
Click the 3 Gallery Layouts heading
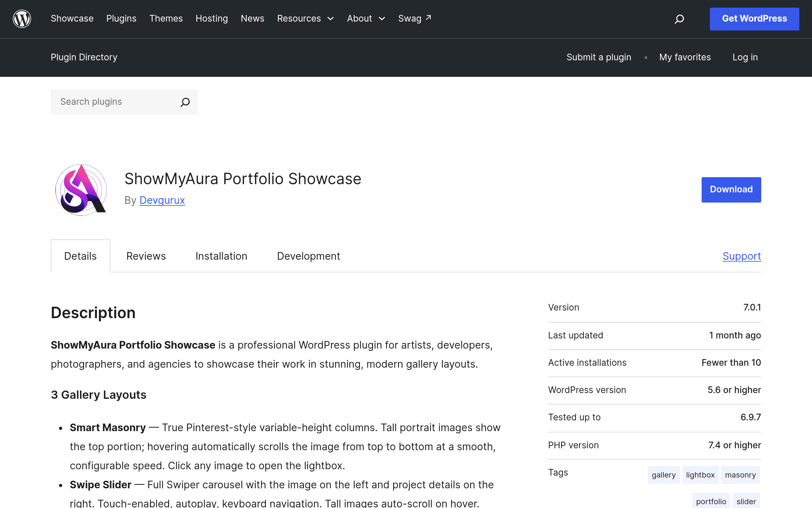(x=99, y=395)
